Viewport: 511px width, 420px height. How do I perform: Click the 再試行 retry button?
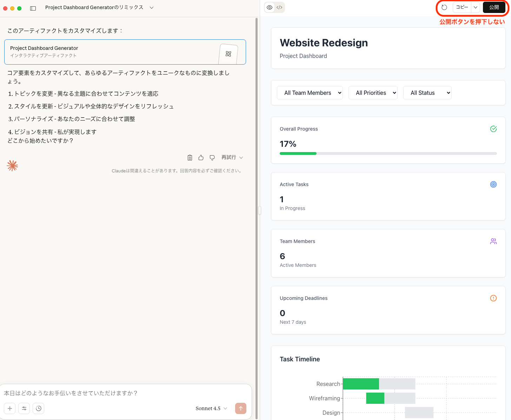(x=232, y=158)
